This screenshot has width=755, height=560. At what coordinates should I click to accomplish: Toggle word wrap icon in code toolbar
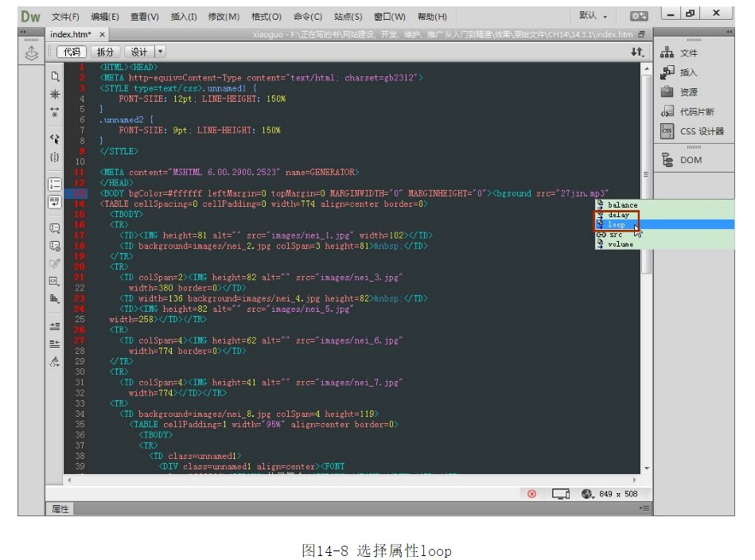tap(55, 202)
